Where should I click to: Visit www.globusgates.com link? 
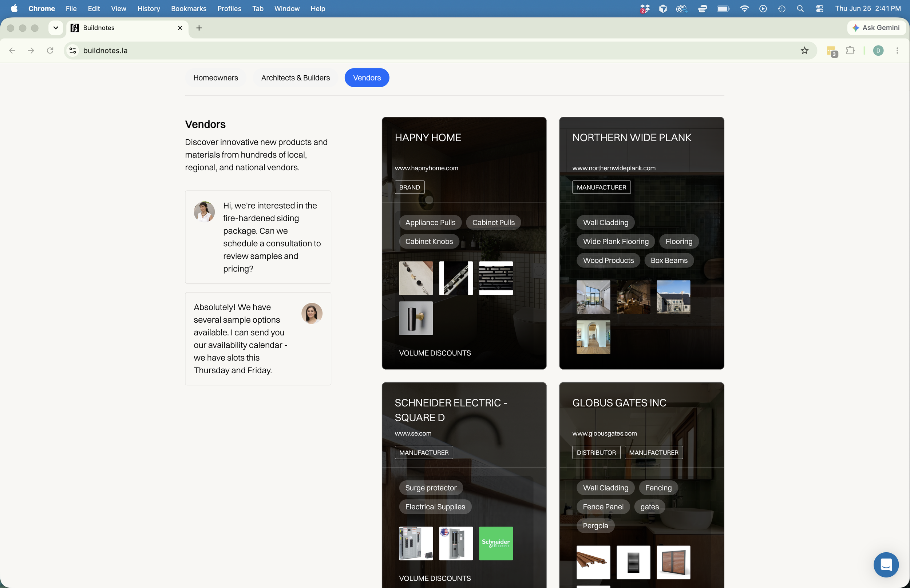tap(604, 433)
